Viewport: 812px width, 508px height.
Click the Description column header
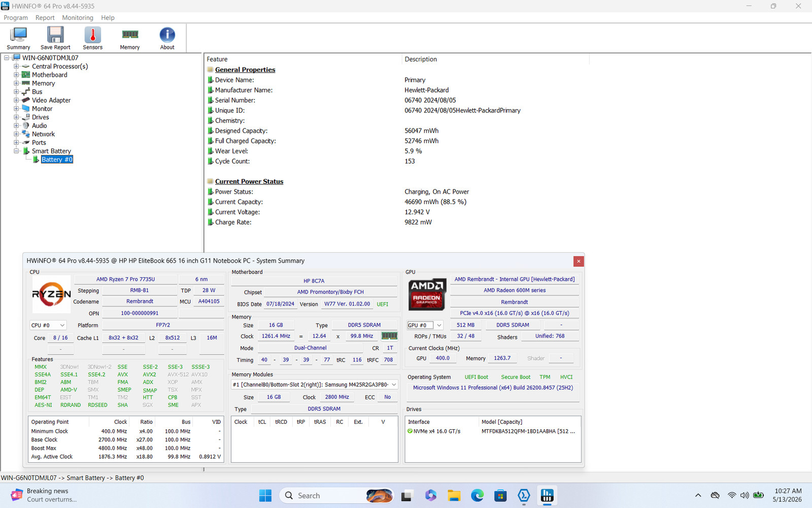495,59
